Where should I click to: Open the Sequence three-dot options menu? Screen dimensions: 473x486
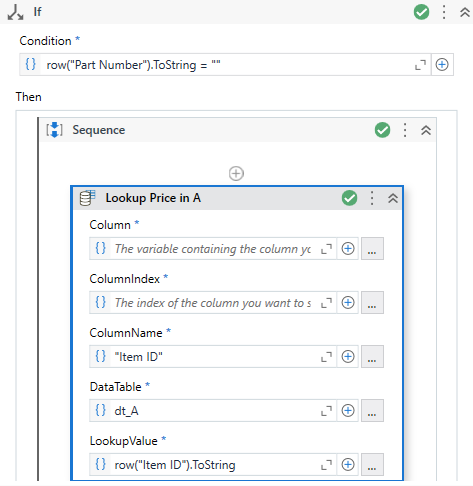[x=405, y=130]
